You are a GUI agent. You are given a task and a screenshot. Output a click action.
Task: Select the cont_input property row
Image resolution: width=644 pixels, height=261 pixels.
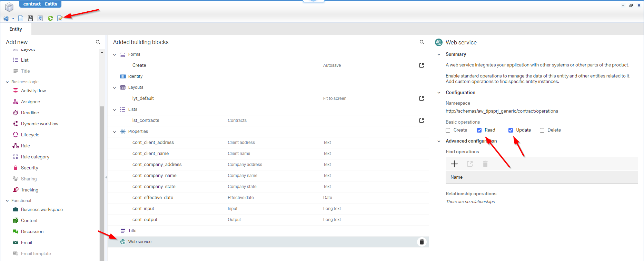[268, 209]
